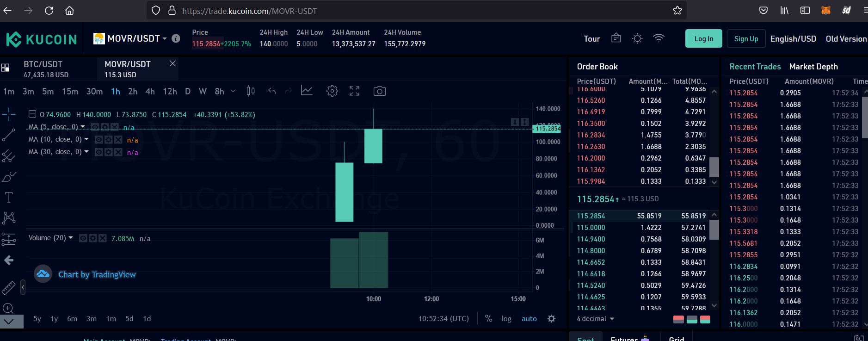Select the text annotation tool

tap(9, 198)
